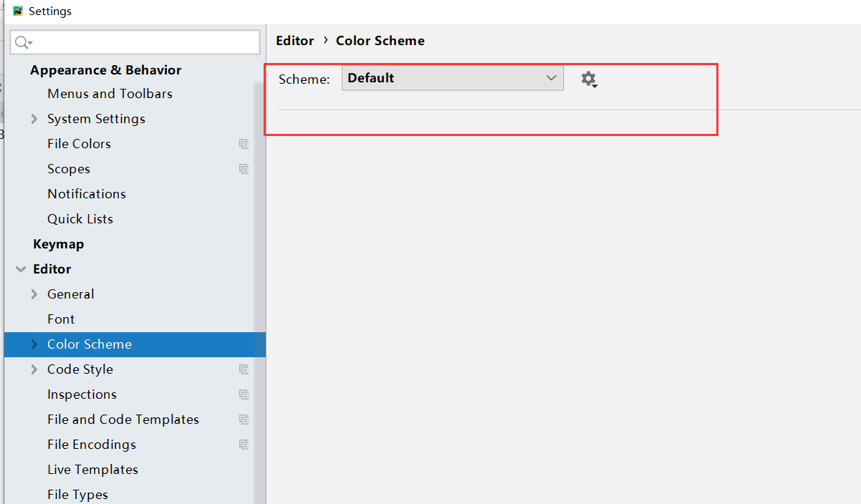Select Menus and Toolbars settings
This screenshot has width=861, height=504.
(x=110, y=94)
